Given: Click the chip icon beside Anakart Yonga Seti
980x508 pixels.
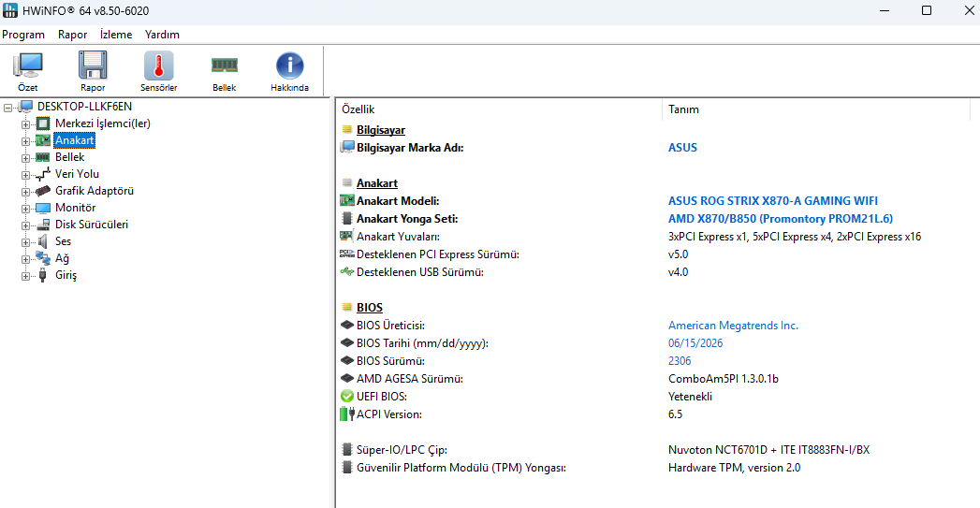Looking at the screenshot, I should pos(347,219).
